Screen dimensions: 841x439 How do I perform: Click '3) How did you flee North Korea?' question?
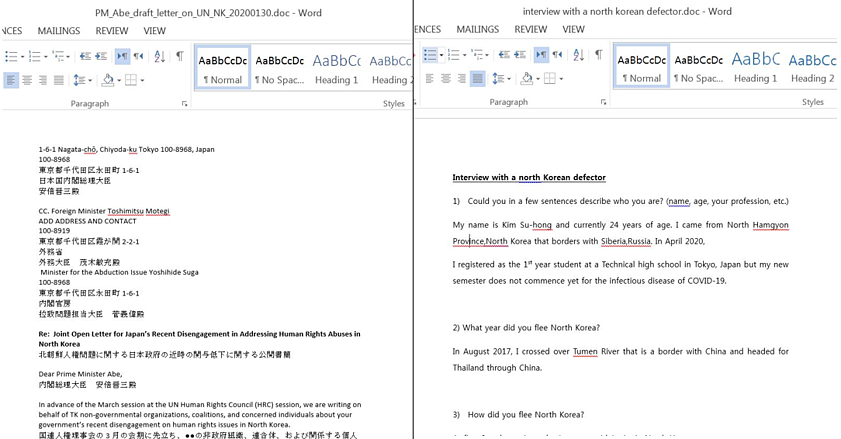coord(518,415)
